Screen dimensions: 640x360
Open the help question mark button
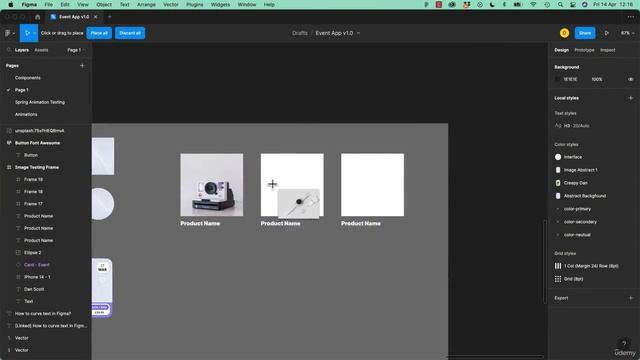(x=624, y=343)
